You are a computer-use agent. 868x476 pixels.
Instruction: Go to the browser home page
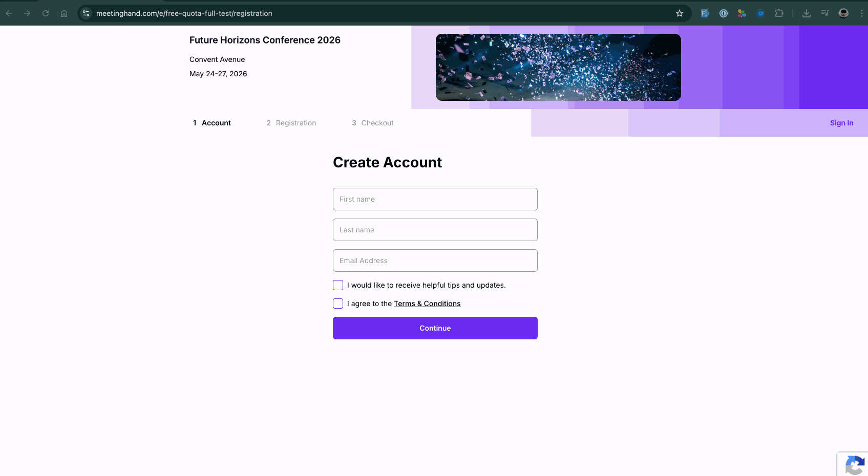click(64, 13)
